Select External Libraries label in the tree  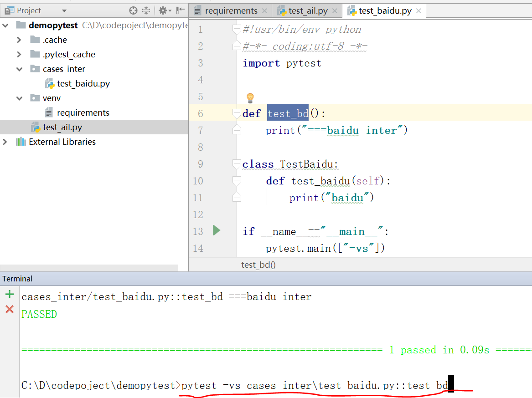62,142
